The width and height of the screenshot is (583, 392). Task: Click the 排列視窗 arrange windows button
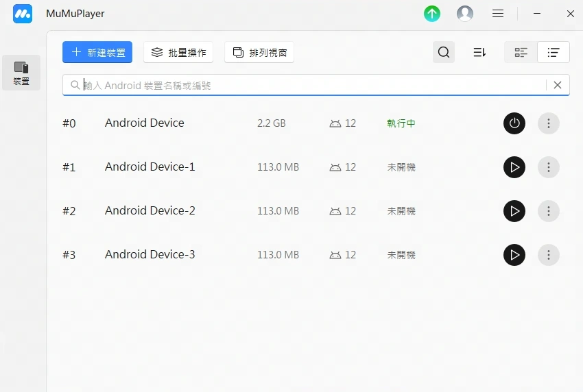point(259,52)
